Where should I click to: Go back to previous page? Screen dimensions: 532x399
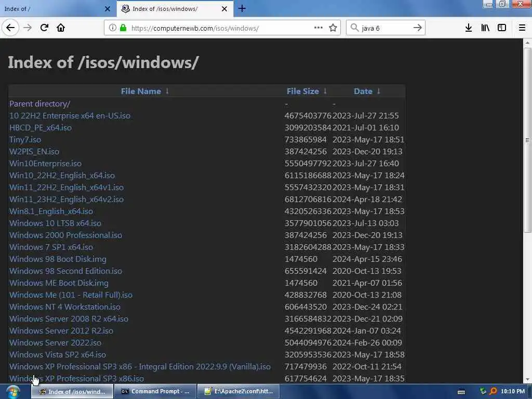click(x=10, y=28)
